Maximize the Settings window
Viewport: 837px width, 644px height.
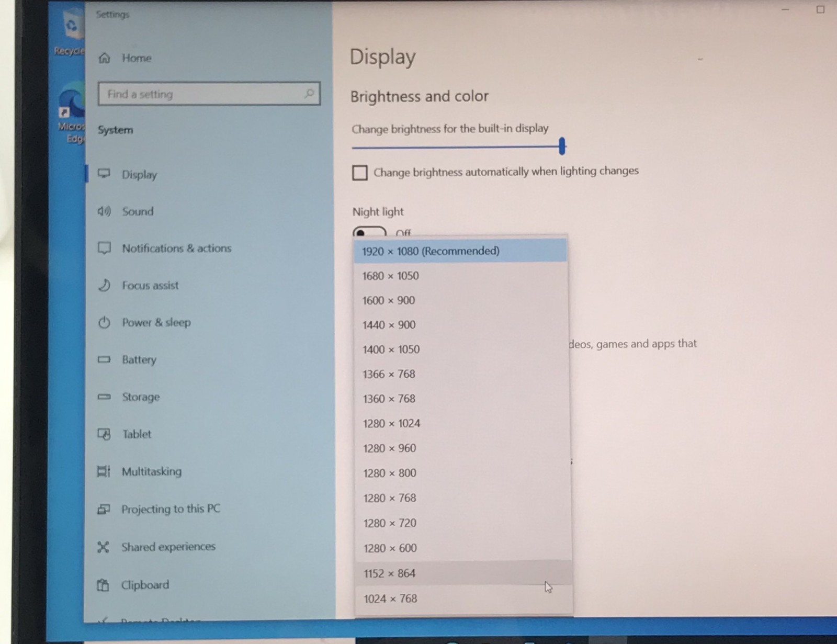[x=820, y=9]
